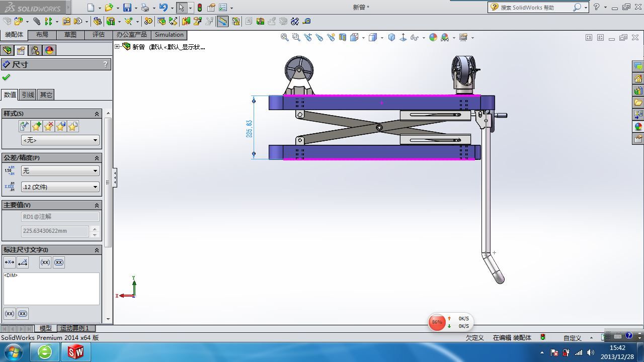This screenshot has height=362, width=644.
Task: Click the Linear component pattern icon
Action: [48, 21]
